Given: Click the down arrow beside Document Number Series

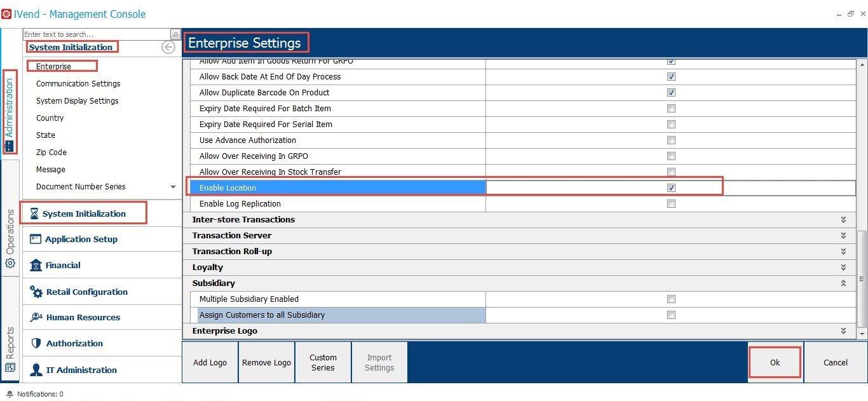Looking at the screenshot, I should 173,187.
